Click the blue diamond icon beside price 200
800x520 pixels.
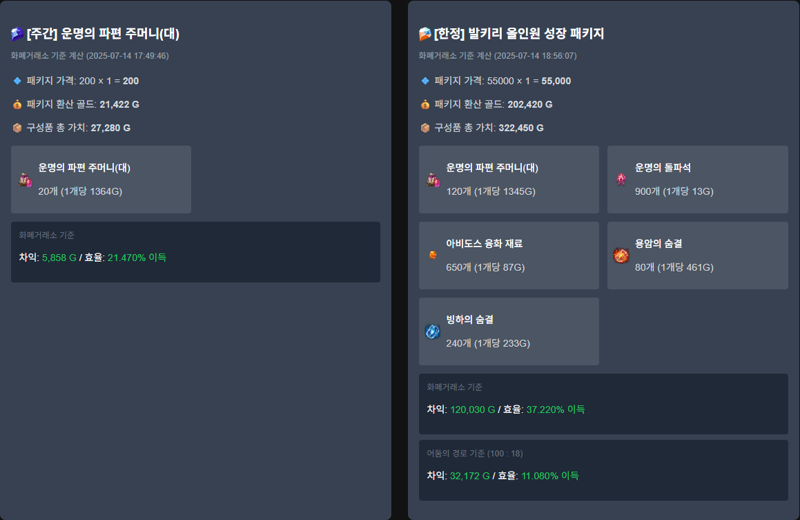pos(17,81)
